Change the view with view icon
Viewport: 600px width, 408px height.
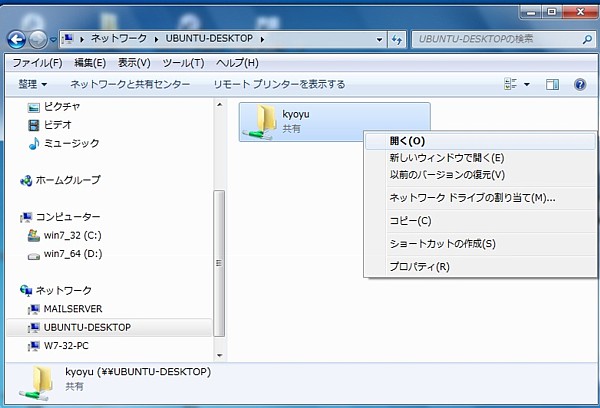tap(510, 84)
